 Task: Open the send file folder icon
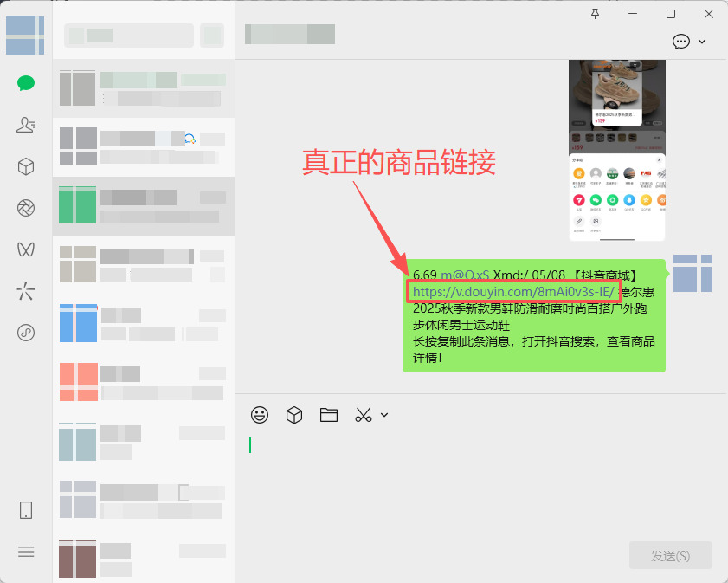(x=329, y=414)
